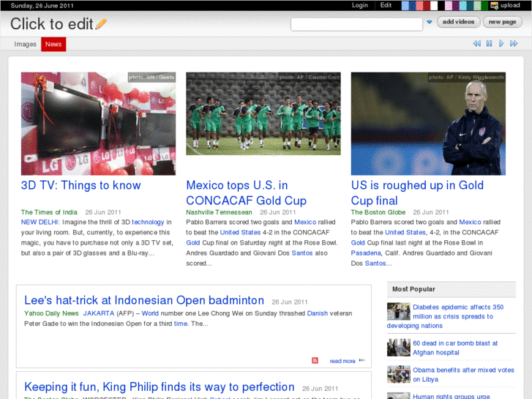Image resolution: width=532 pixels, height=399 pixels.
Task: Click the 'Danish' link in badminton story
Action: (318, 313)
